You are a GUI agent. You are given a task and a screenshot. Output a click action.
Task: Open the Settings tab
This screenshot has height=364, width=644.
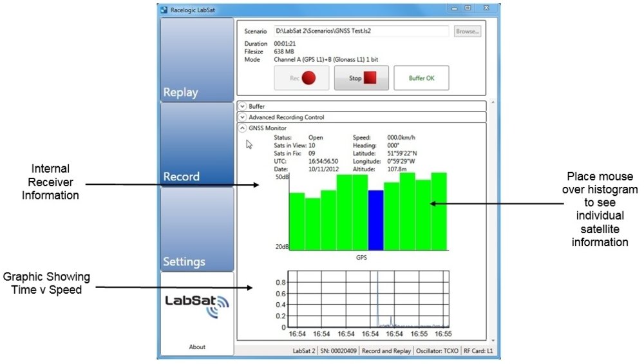tap(196, 229)
